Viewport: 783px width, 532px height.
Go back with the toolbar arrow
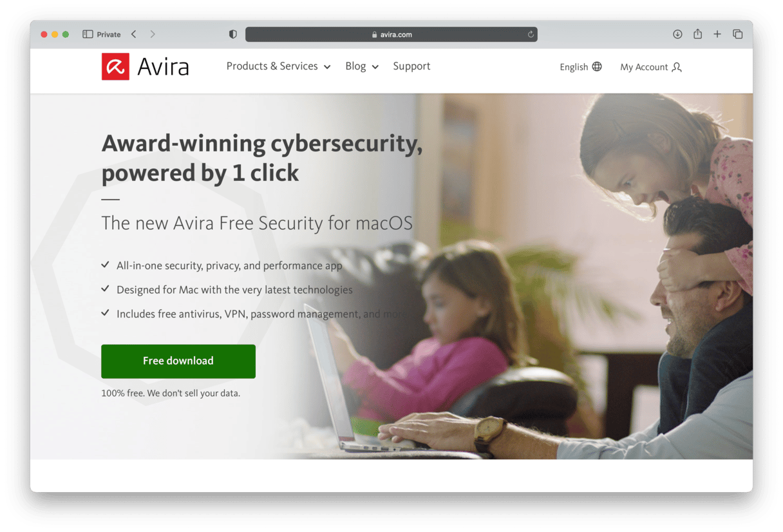[x=133, y=34]
